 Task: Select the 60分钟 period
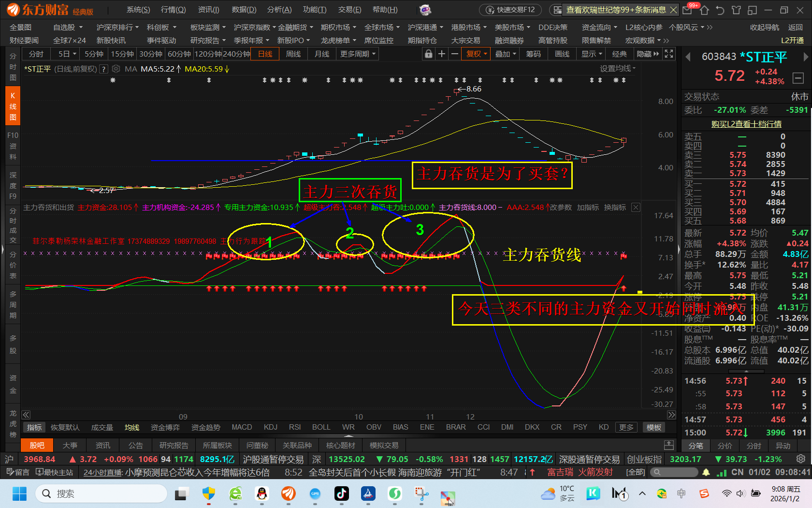179,54
